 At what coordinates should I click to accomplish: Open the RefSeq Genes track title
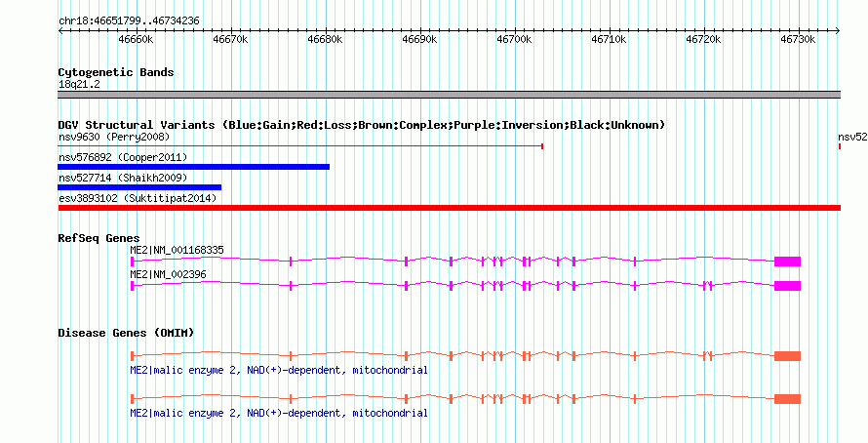(99, 238)
